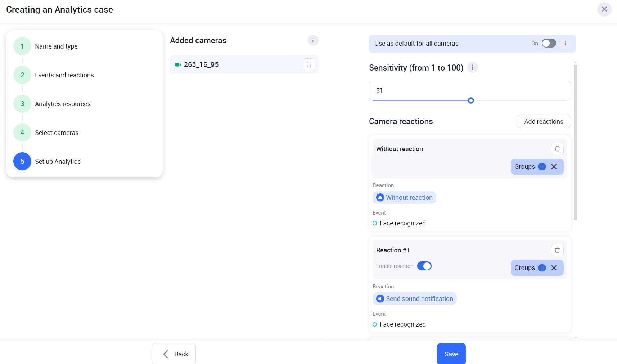Delete camera 265_16_95 with trash icon

(308, 64)
